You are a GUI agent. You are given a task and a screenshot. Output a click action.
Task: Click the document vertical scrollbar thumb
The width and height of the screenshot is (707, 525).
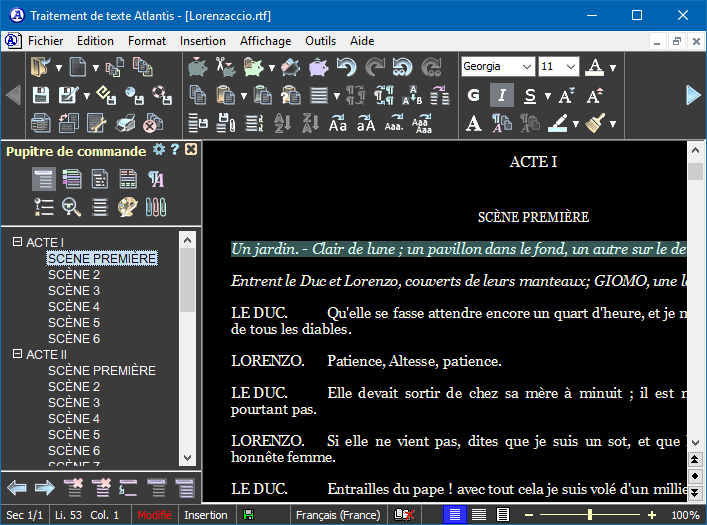point(695,171)
